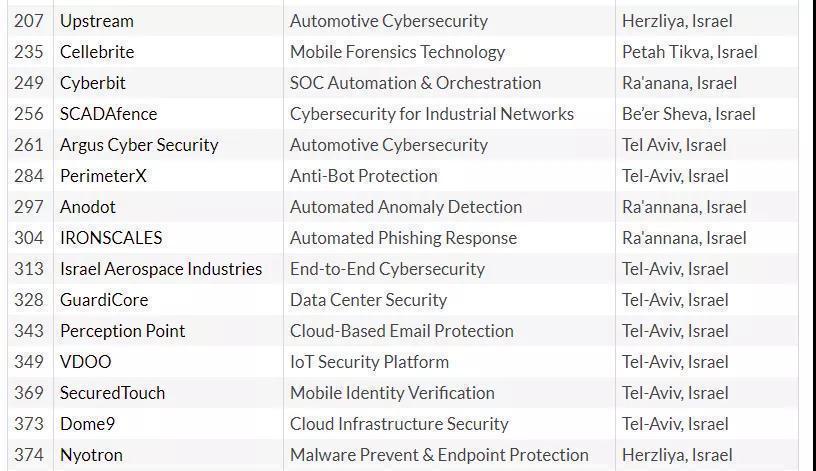Click Argus Cyber Security name
The width and height of the screenshot is (816, 471).
click(139, 145)
